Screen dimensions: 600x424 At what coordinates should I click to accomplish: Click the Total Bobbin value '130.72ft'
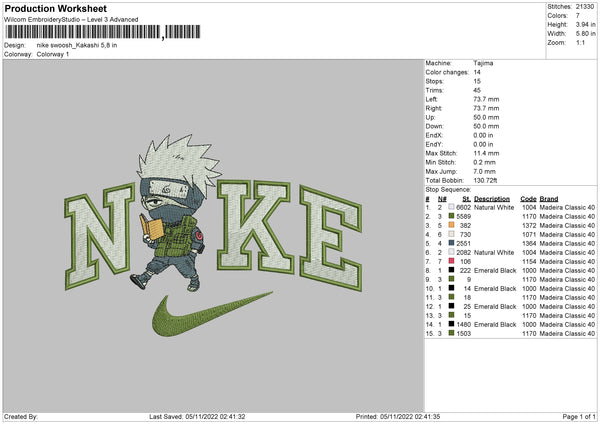pos(485,180)
